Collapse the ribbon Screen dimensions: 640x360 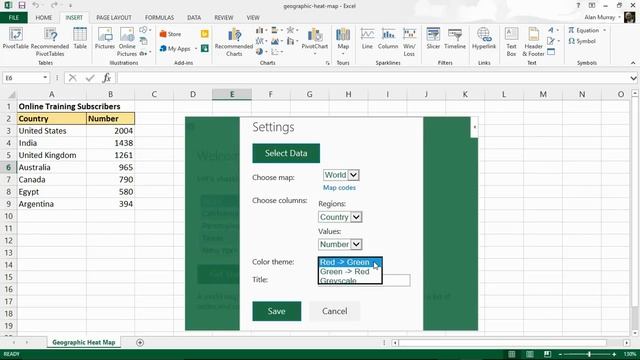pyautogui.click(x=633, y=63)
